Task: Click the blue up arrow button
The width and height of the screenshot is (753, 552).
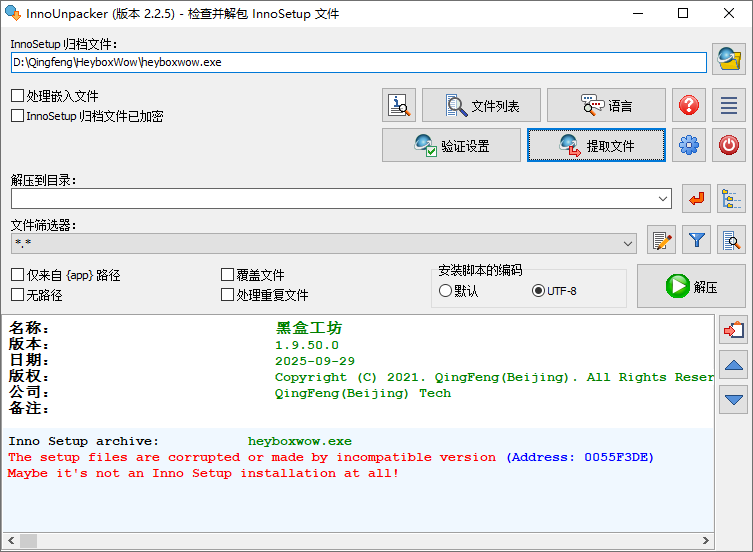Action: pyautogui.click(x=733, y=365)
